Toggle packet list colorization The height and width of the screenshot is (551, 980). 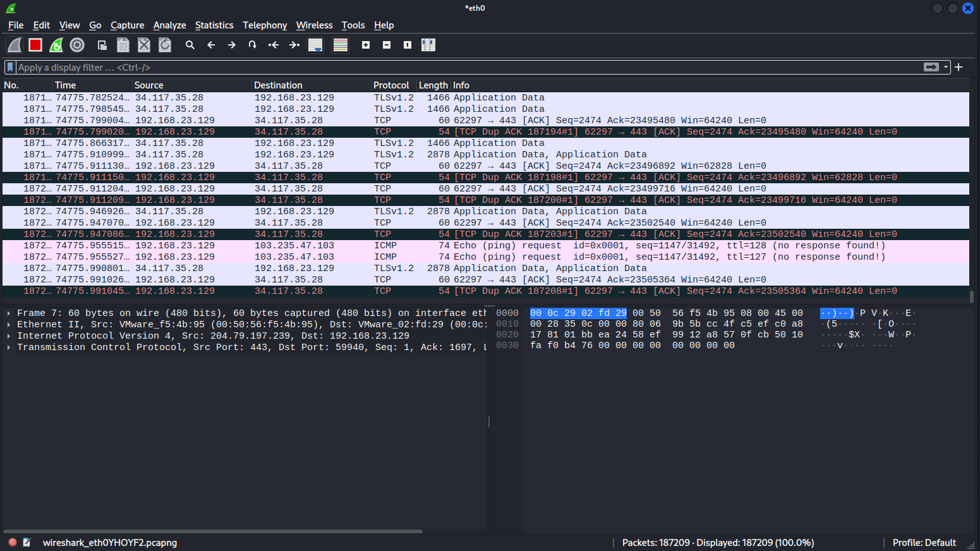click(341, 45)
